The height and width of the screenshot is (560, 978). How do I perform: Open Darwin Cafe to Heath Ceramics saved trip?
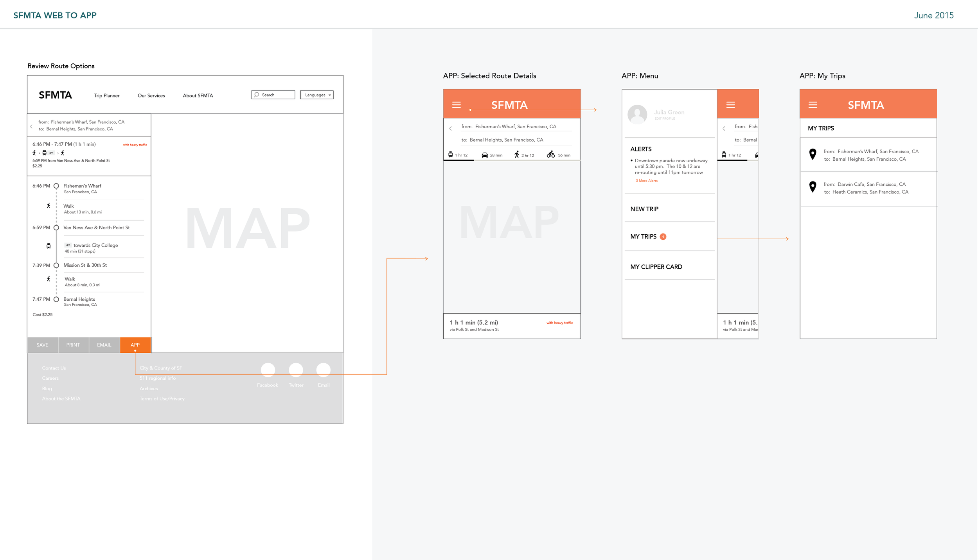point(868,188)
